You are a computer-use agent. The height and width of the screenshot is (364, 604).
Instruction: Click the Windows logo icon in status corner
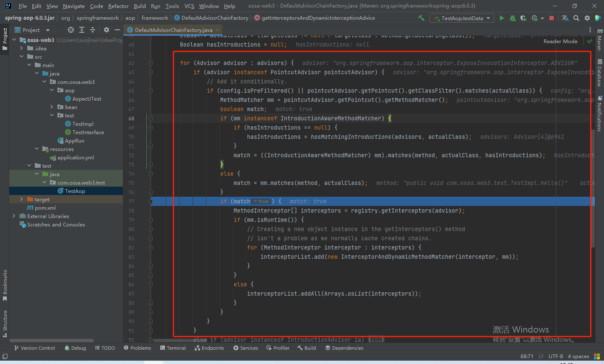tap(597, 356)
